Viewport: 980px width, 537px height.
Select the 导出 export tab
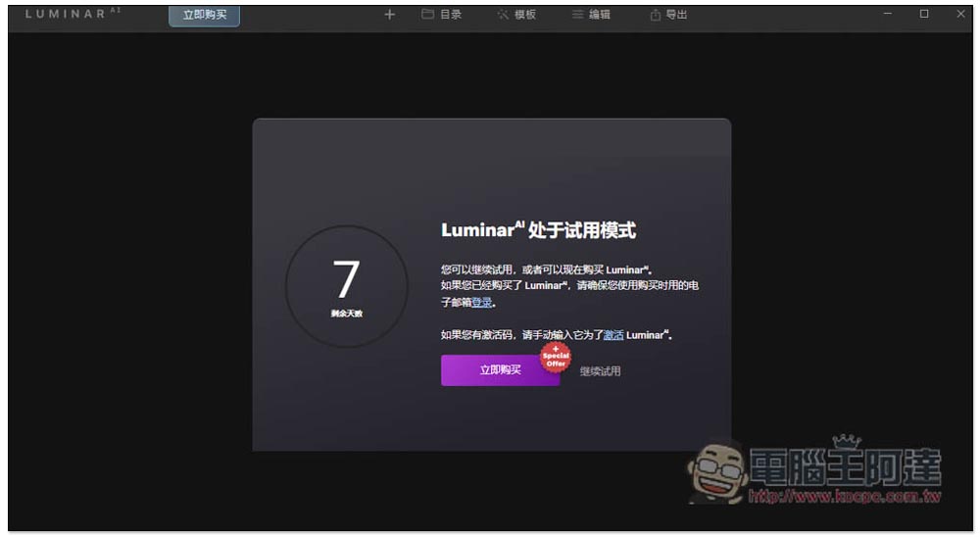(668, 15)
